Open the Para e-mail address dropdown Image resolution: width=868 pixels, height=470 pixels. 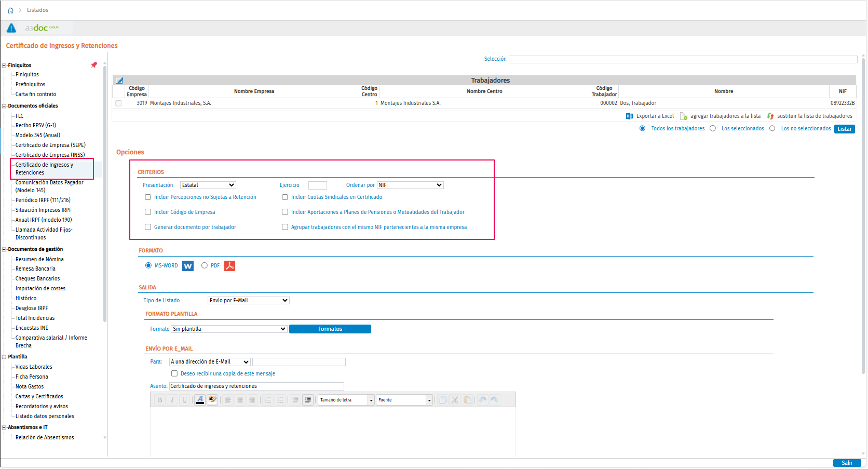tap(210, 362)
